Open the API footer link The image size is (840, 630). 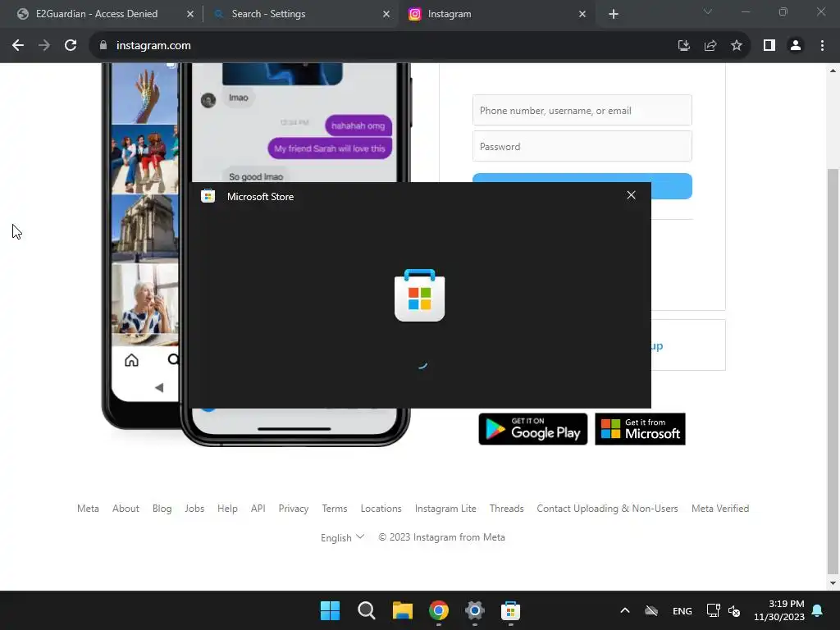point(258,509)
